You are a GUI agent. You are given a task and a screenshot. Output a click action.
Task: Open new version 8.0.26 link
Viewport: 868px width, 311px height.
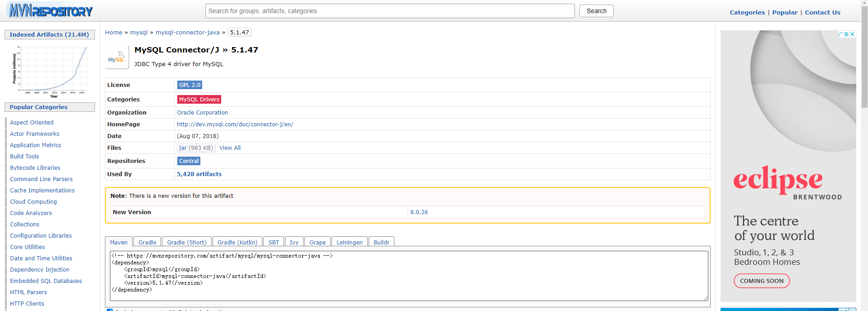(419, 212)
